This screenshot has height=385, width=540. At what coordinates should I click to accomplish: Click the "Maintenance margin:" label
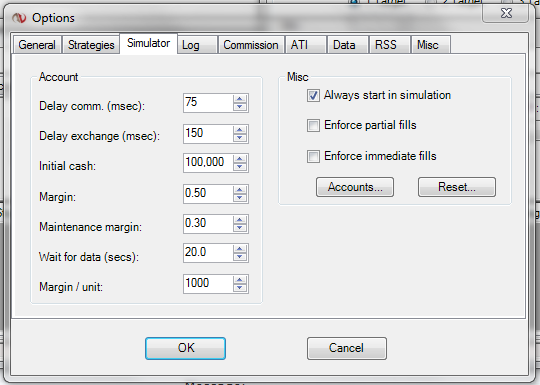coord(90,227)
